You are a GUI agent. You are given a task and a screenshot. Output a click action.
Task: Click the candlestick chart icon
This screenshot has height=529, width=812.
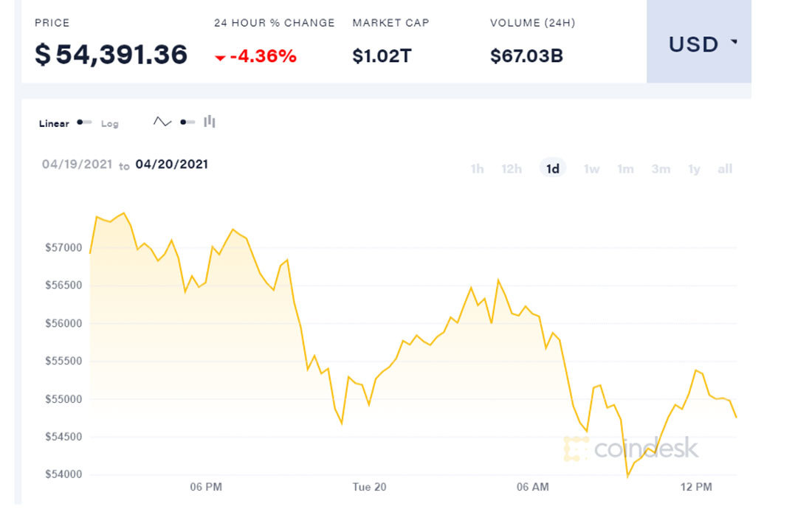click(x=210, y=122)
